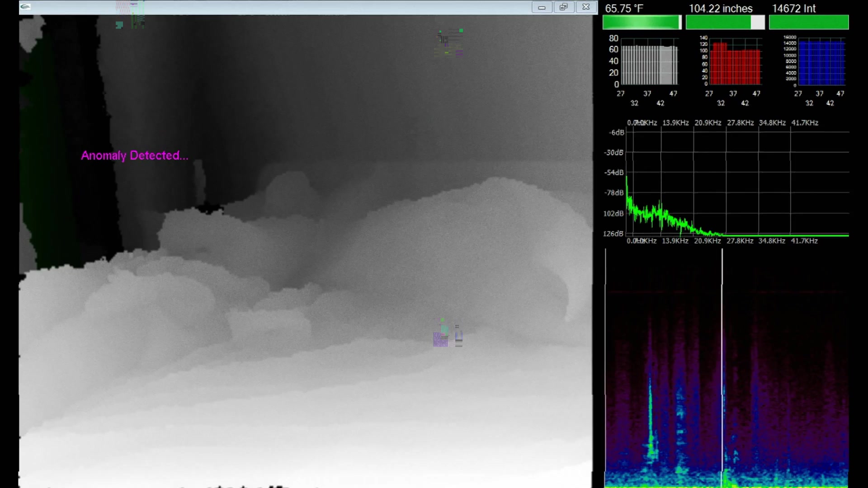This screenshot has height=488, width=868.
Task: Minimize the depth camera window
Action: [x=542, y=7]
